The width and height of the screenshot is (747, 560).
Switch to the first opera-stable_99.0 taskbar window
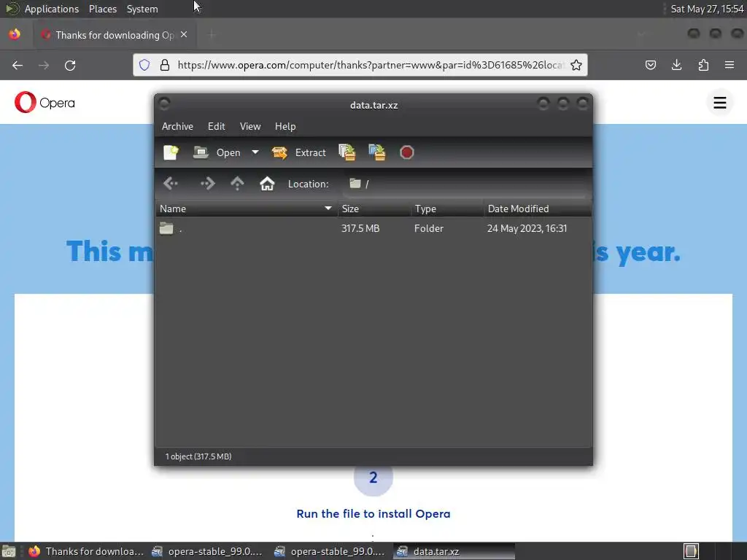pos(207,551)
